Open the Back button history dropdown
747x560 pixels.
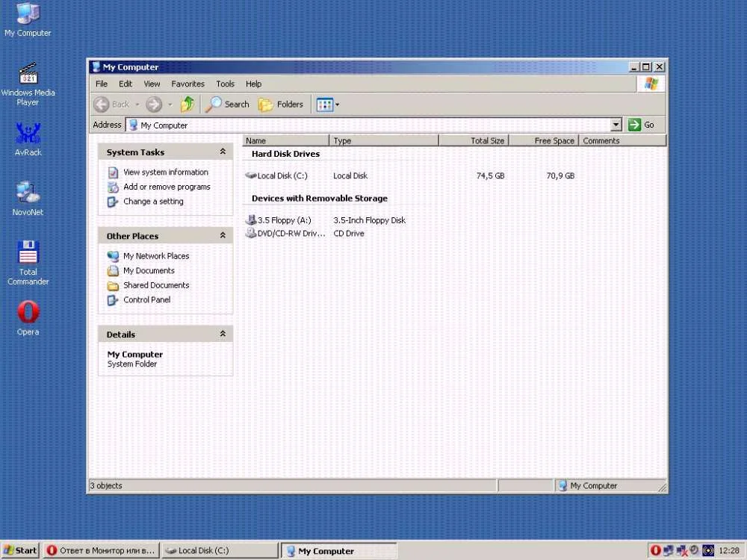click(137, 105)
